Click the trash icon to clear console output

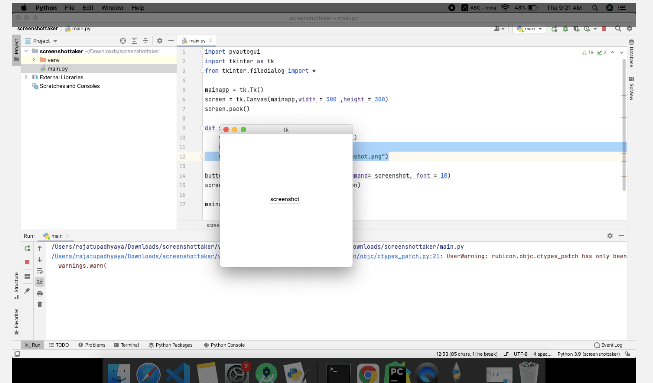pos(40,304)
